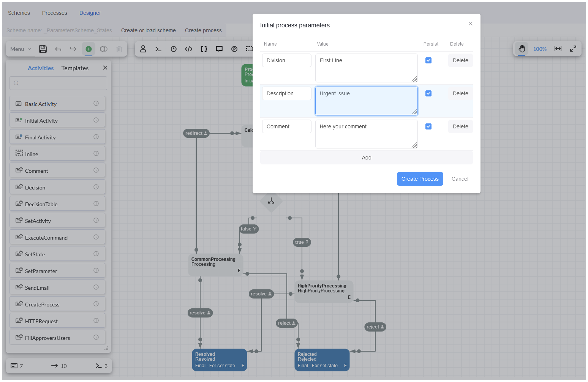Open the Templates panel tab
Image resolution: width=588 pixels, height=382 pixels.
(x=75, y=68)
